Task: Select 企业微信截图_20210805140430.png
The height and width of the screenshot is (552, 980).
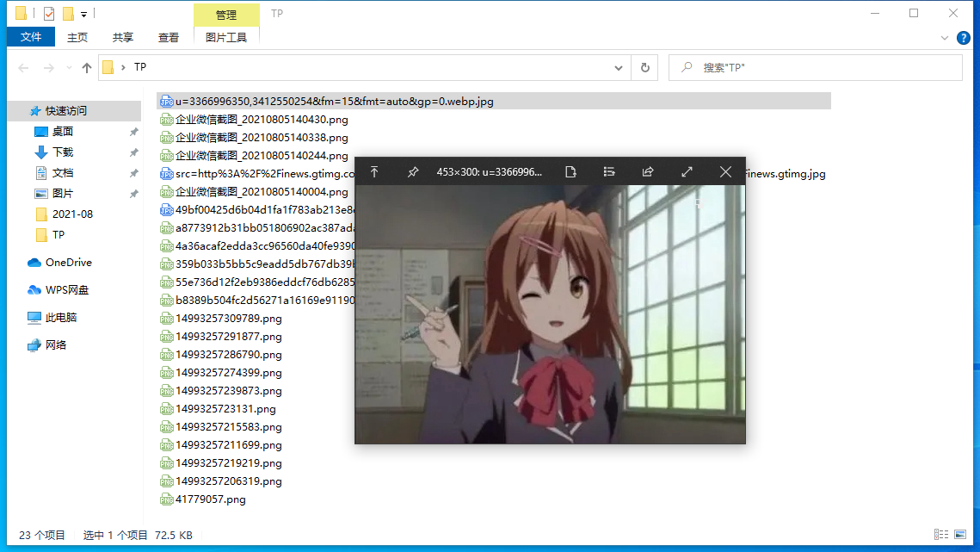Action: click(x=262, y=120)
